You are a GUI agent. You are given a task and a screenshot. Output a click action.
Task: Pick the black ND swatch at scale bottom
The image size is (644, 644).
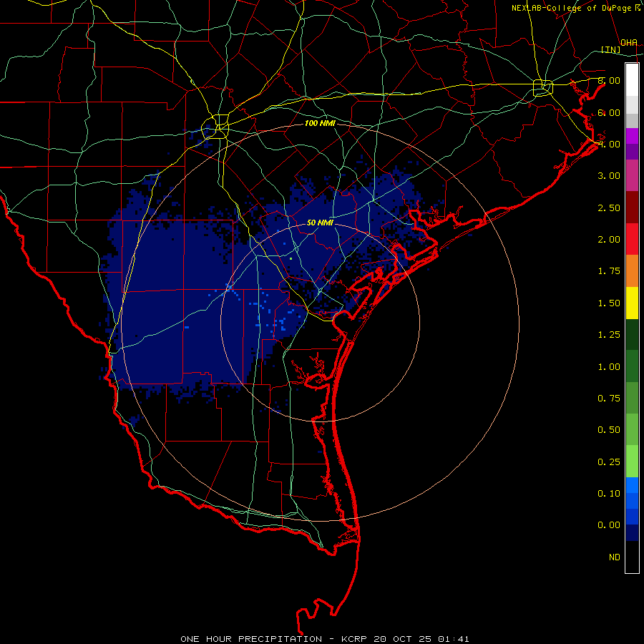[632, 557]
